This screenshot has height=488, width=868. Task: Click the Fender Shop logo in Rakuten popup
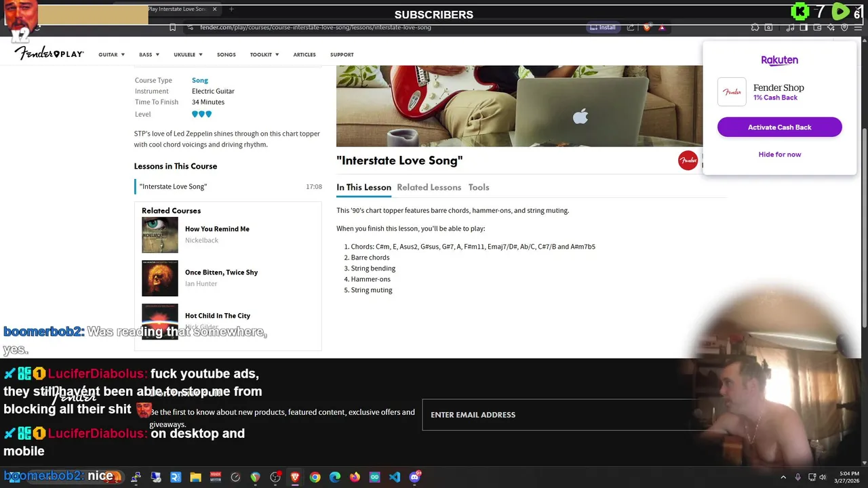(732, 92)
